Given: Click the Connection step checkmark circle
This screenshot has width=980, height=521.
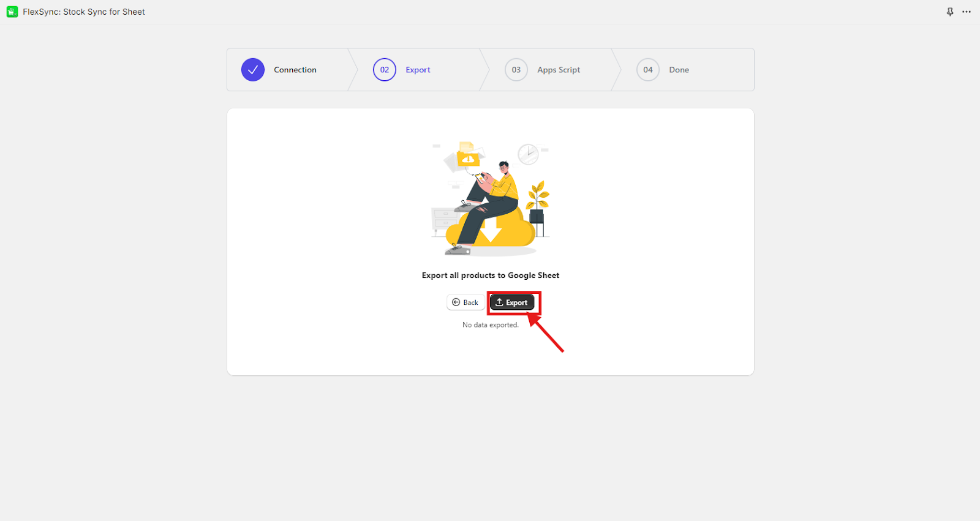Looking at the screenshot, I should 253,70.
